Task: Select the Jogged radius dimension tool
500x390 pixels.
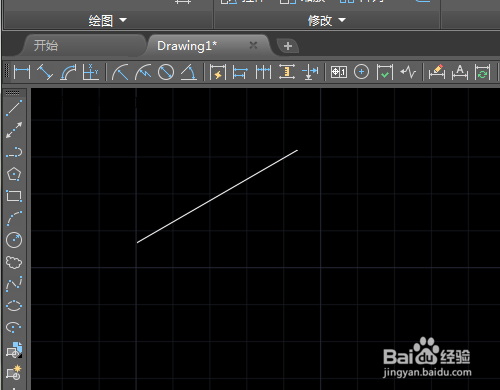Action: tap(143, 72)
